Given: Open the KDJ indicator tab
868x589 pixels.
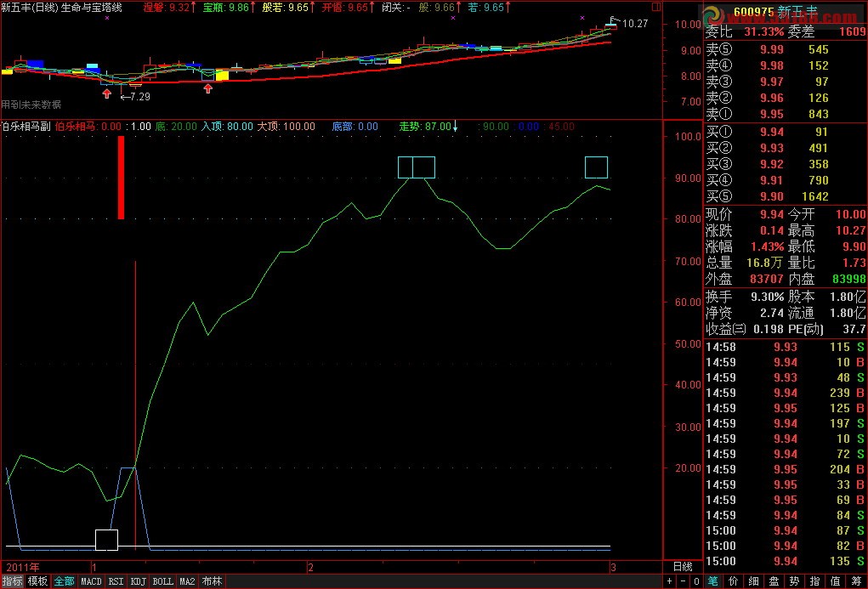Looking at the screenshot, I should [139, 582].
